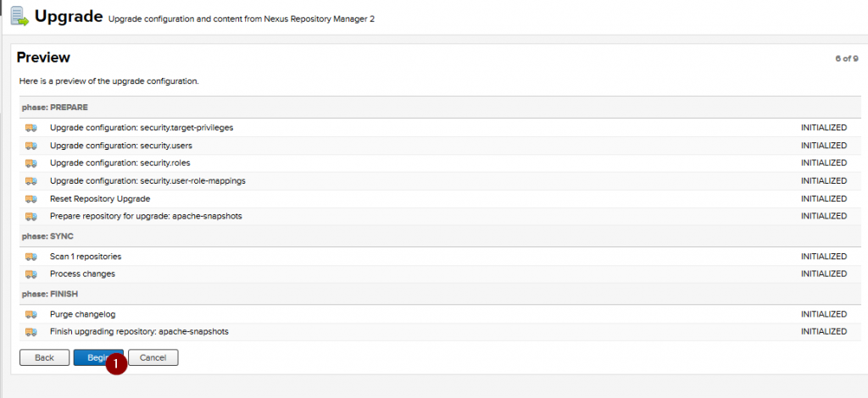Click the Reset Repository Upgrade truck icon
Image resolution: width=868 pixels, height=398 pixels.
[31, 199]
